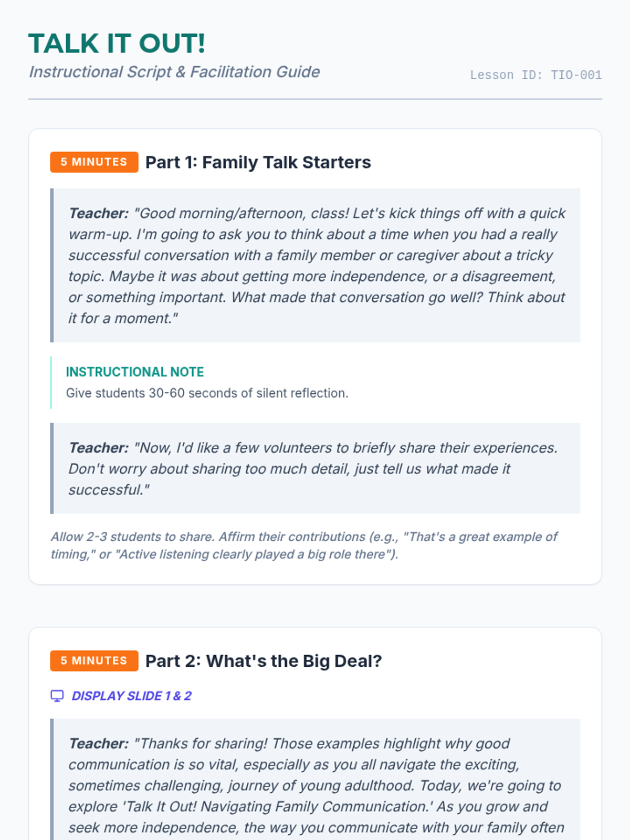Screen dimensions: 630x840
Task: Click the Lesson ID: TIO-001 text
Action: tap(535, 75)
